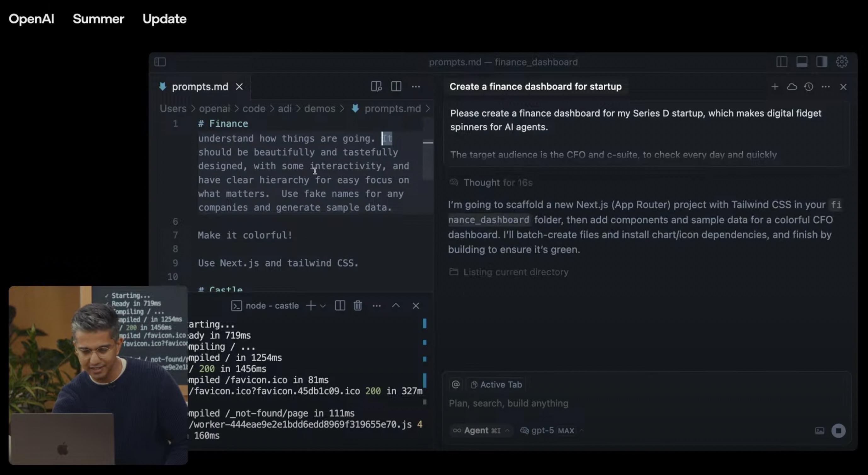The image size is (868, 475).
Task: Open editor more actions ellipsis
Action: [x=416, y=87]
